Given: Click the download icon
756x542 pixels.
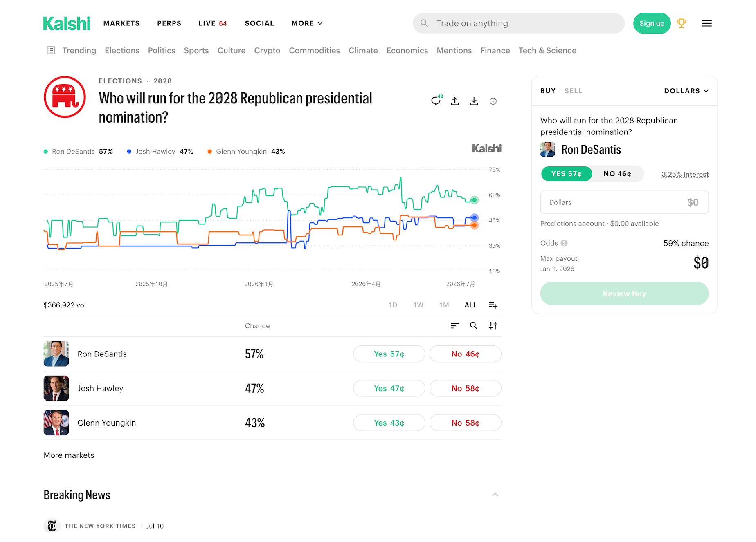Looking at the screenshot, I should (x=474, y=101).
